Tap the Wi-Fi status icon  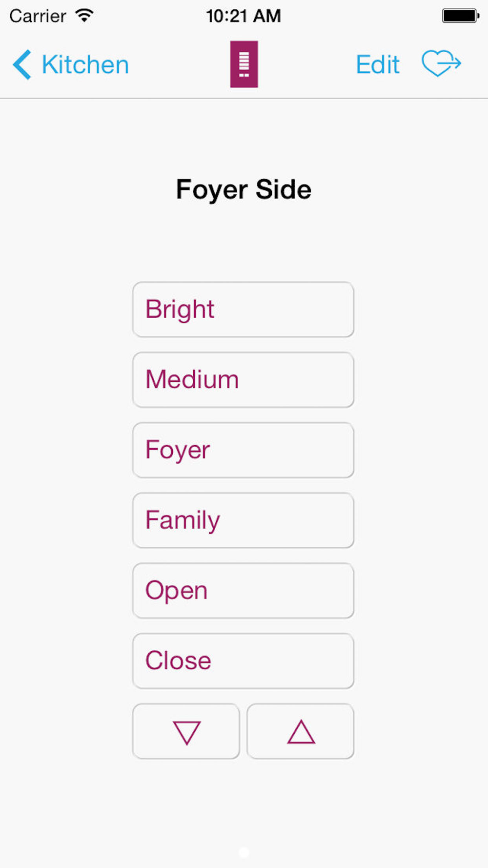84,16
